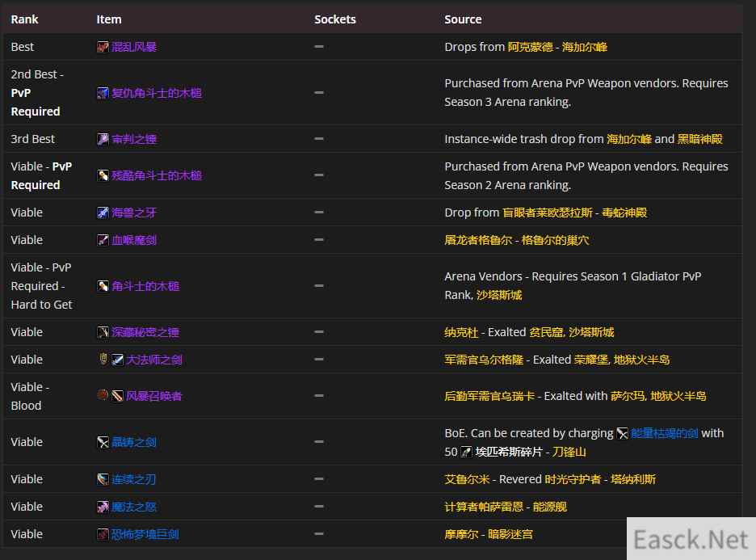Click the Item column header
Screen dimensions: 756x560
tap(109, 19)
